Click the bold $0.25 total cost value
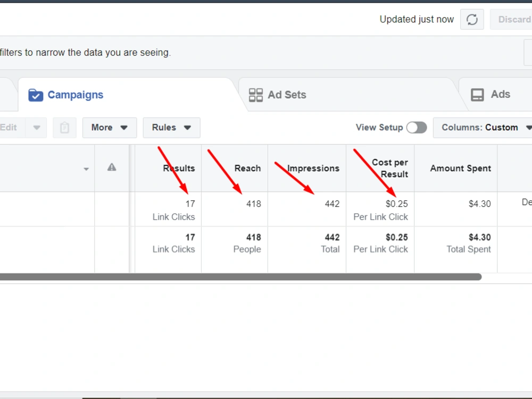 pyautogui.click(x=397, y=237)
